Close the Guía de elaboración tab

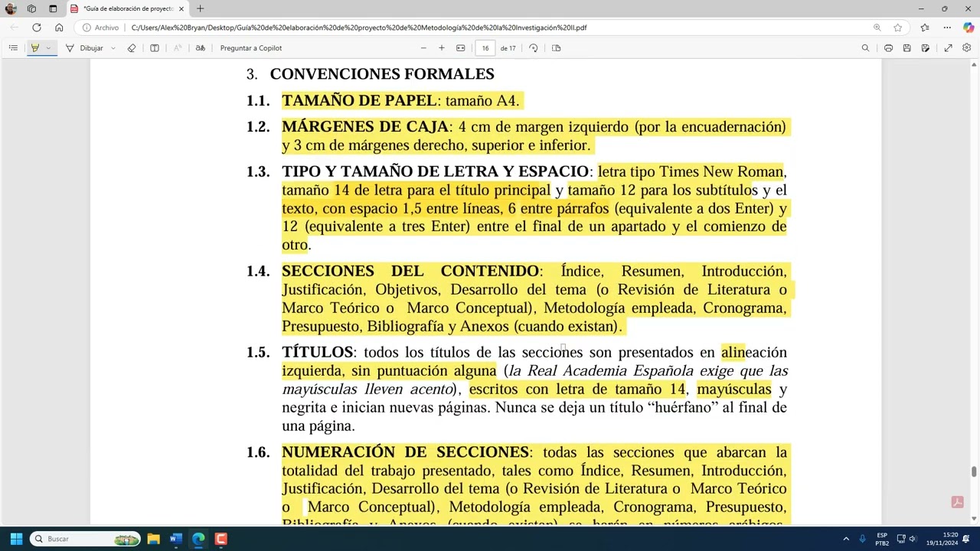tap(181, 8)
